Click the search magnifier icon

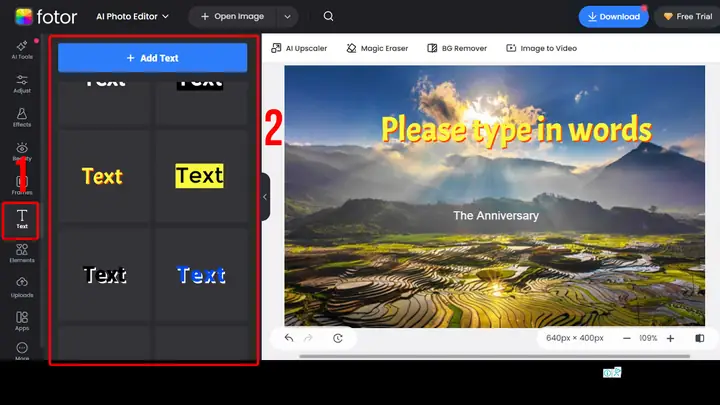tap(328, 17)
